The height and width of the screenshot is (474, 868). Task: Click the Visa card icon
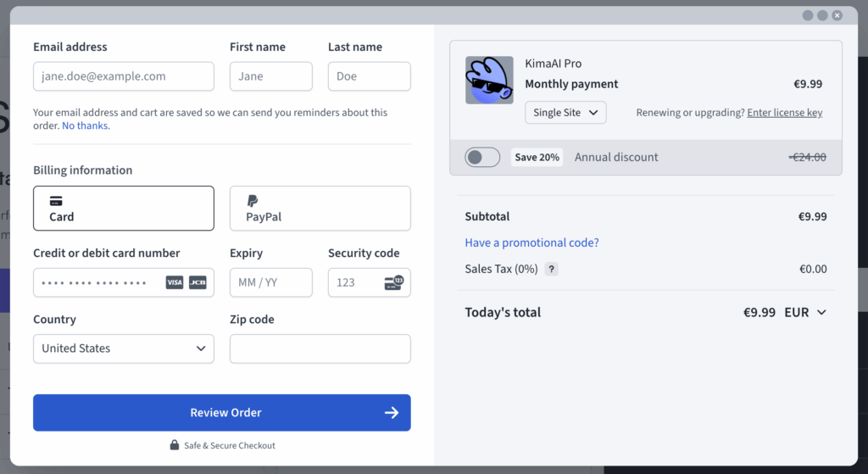tap(175, 282)
